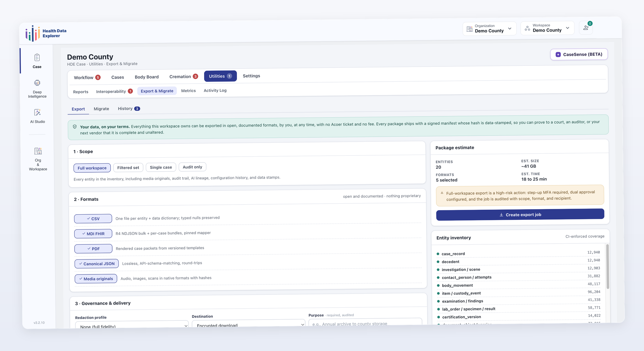Open the user account icon with badge

(586, 28)
